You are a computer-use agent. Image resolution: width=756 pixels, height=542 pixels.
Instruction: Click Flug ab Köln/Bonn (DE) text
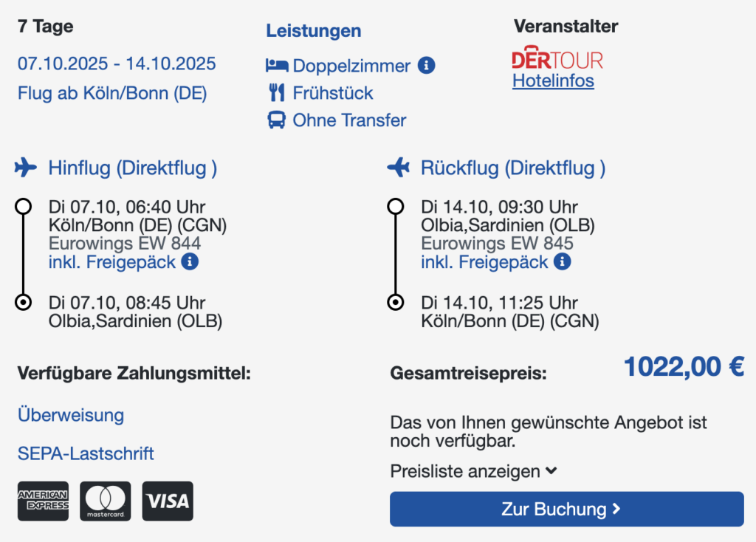click(112, 93)
